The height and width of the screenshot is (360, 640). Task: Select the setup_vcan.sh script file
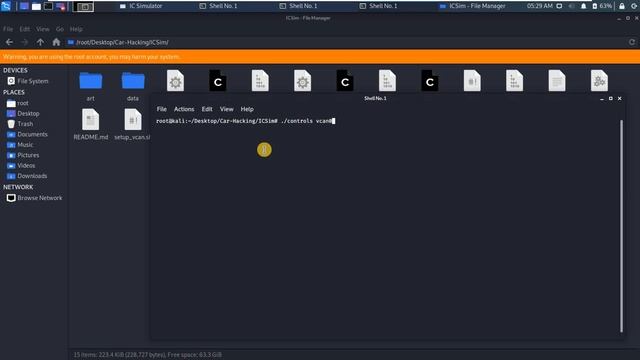pyautogui.click(x=133, y=120)
